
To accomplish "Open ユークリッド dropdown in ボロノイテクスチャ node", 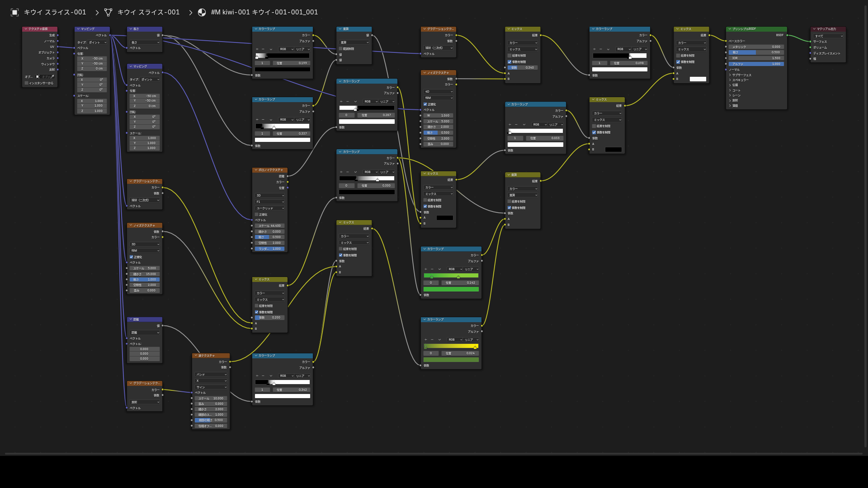I will pos(270,208).
